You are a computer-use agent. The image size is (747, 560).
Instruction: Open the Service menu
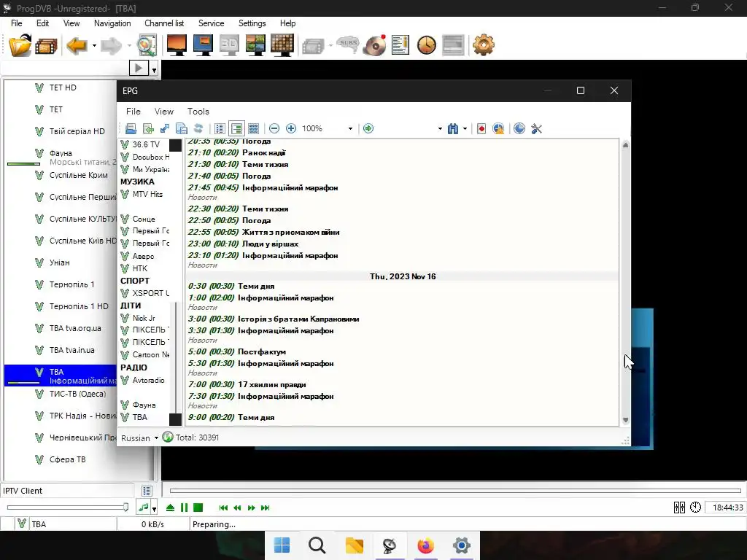(211, 23)
